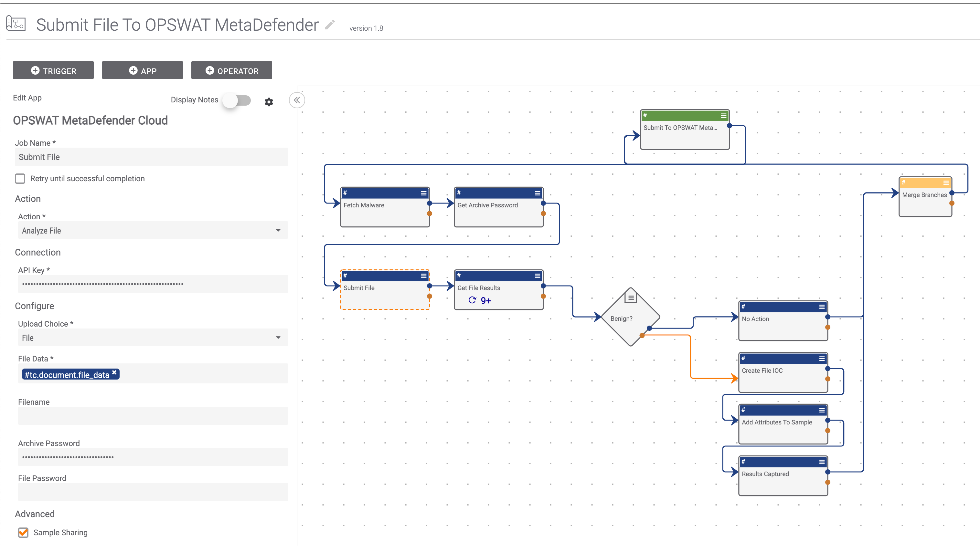The image size is (980, 553).
Task: Open hamburger menu on Submit To OPSWAT Meta trigger
Action: click(x=723, y=115)
